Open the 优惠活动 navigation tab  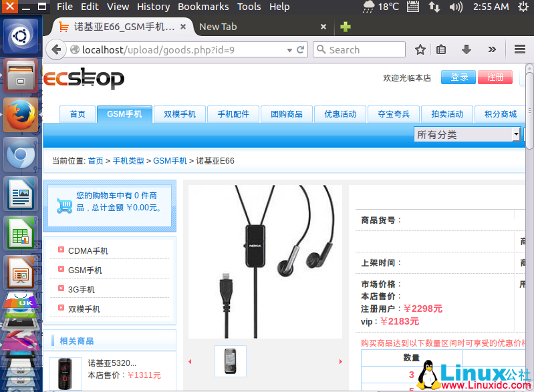coord(340,114)
